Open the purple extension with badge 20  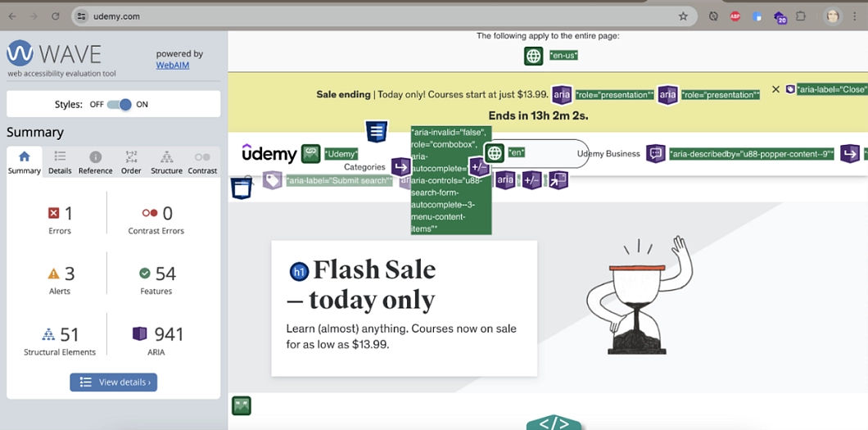click(x=780, y=17)
